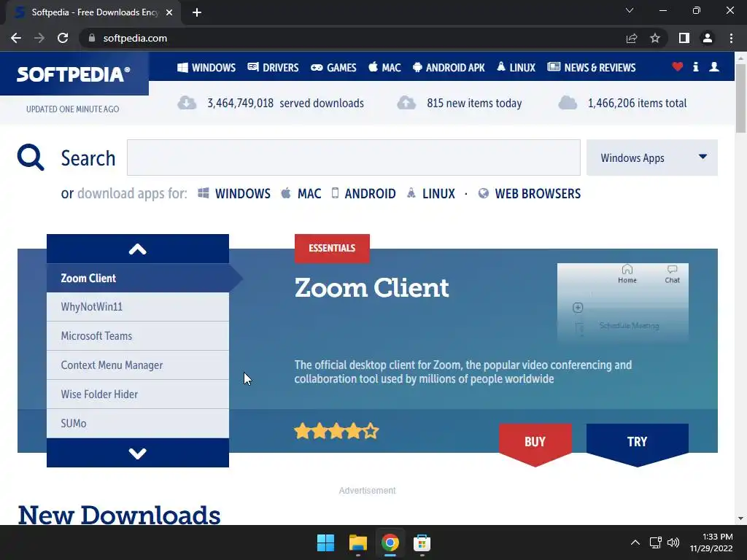Screen dimensions: 747x560
Task: Choose LINUX under download apps for
Action: click(430, 193)
